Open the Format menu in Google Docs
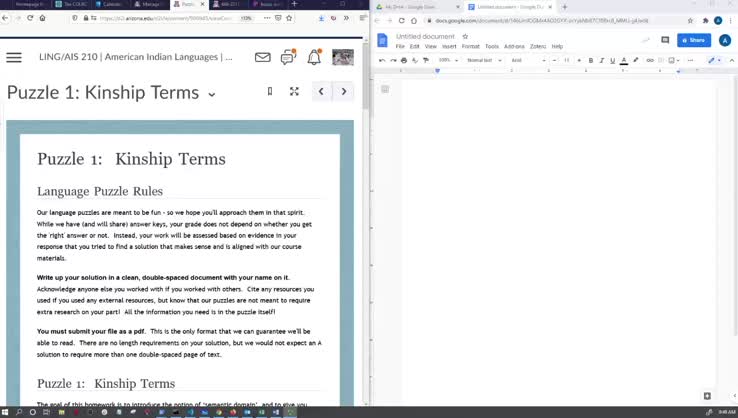 [x=470, y=47]
